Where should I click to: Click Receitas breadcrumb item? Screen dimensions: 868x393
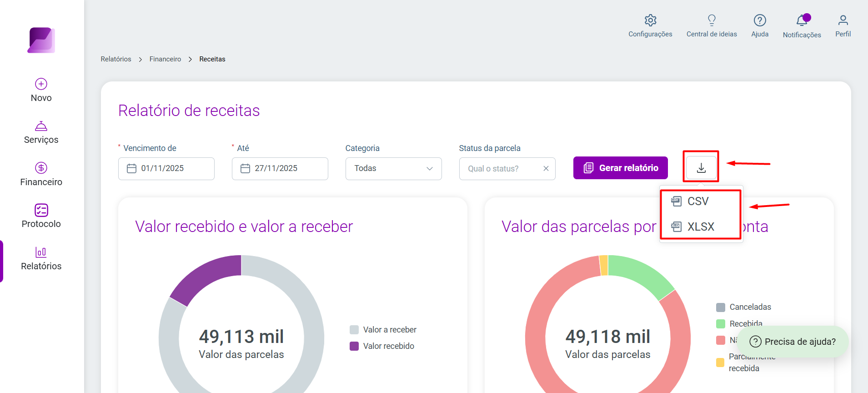(212, 59)
